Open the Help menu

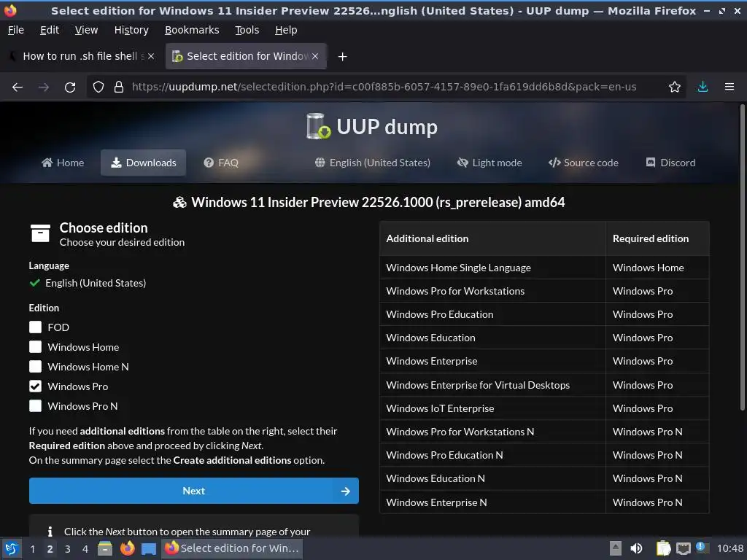[286, 30]
